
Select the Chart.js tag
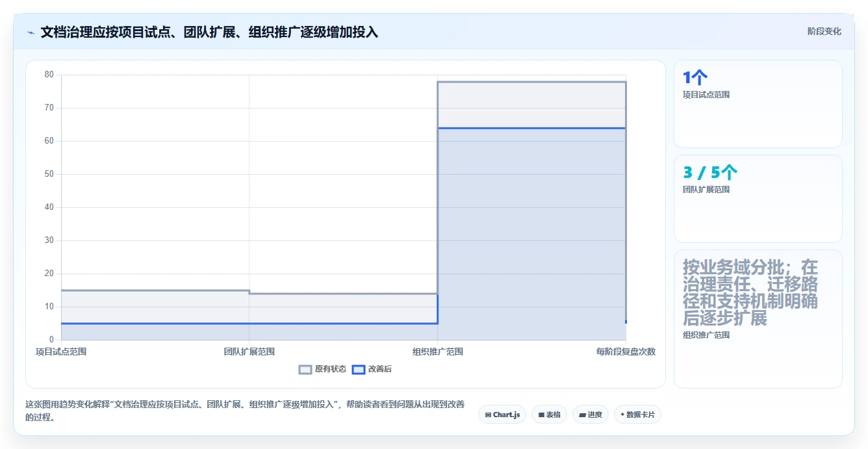(x=502, y=415)
